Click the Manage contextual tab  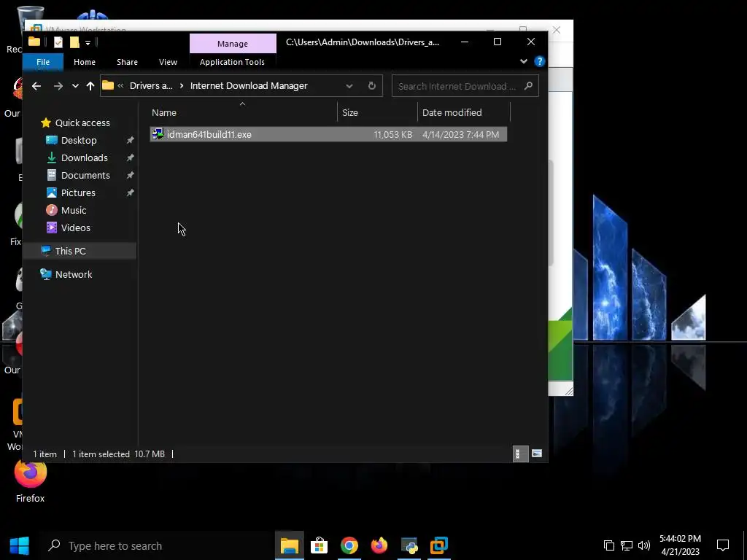(233, 43)
